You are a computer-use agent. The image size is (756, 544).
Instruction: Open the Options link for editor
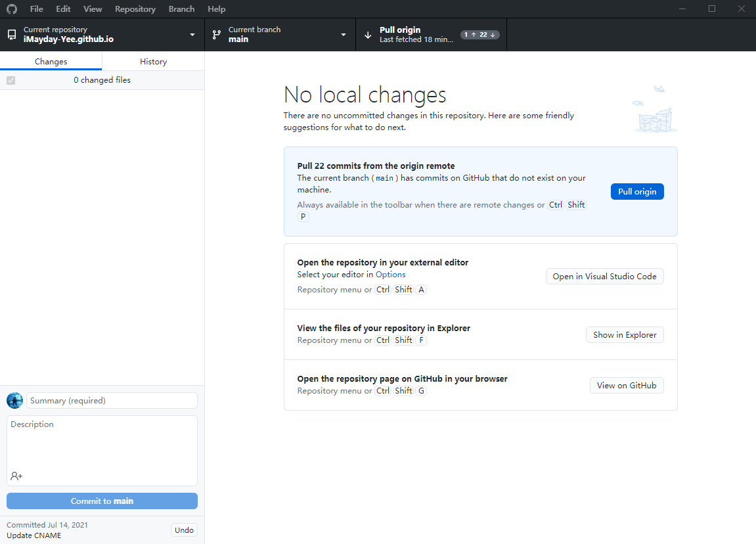point(391,275)
